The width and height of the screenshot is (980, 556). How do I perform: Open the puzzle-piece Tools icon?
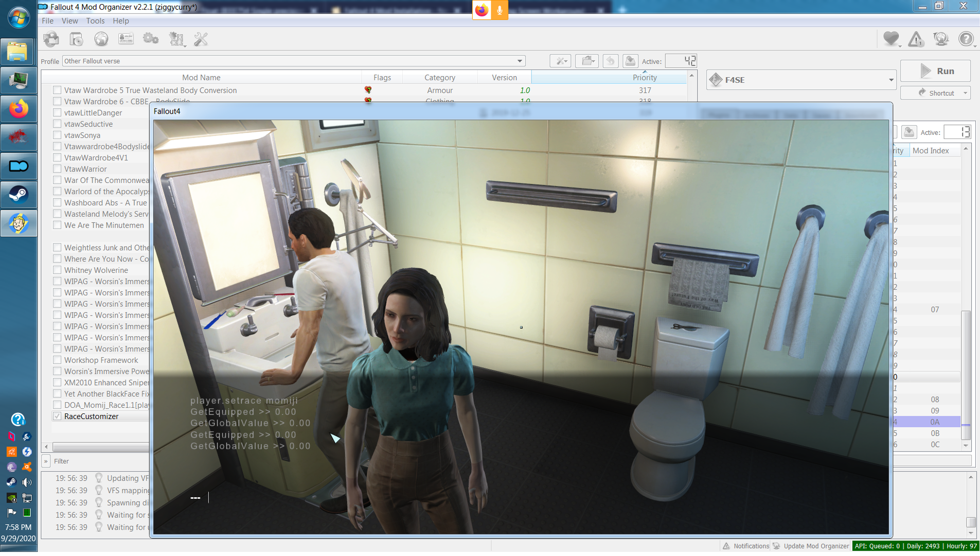click(176, 39)
